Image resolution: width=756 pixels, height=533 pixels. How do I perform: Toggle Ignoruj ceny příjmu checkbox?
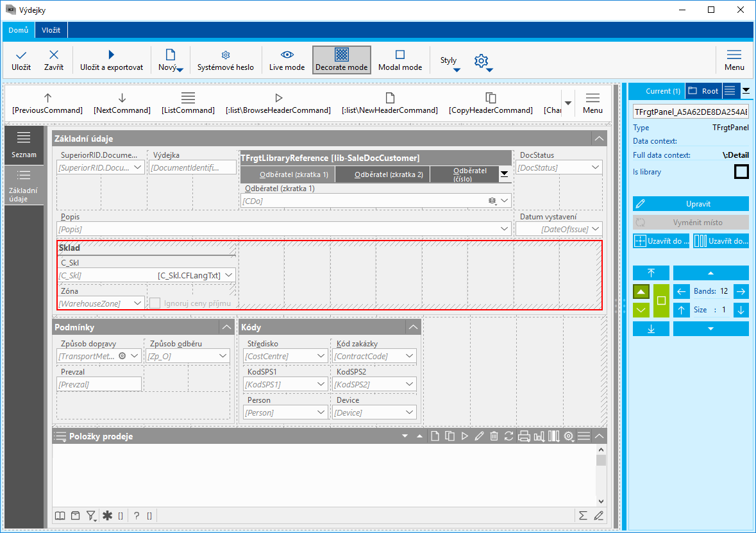point(156,303)
